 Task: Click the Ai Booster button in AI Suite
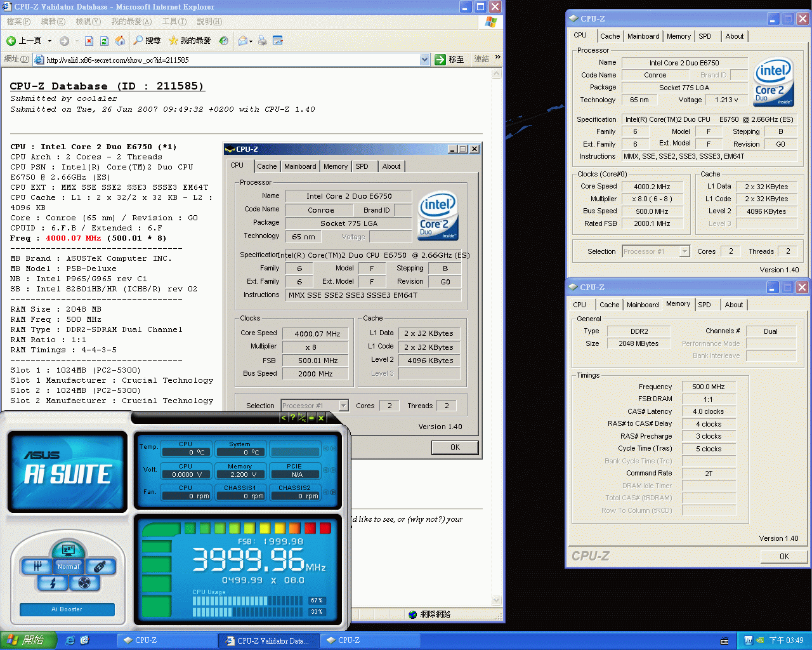67,609
